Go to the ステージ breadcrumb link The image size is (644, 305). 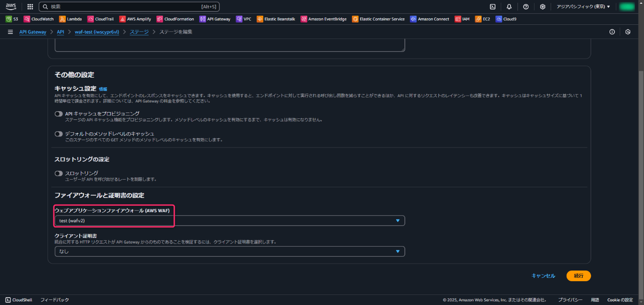point(139,32)
